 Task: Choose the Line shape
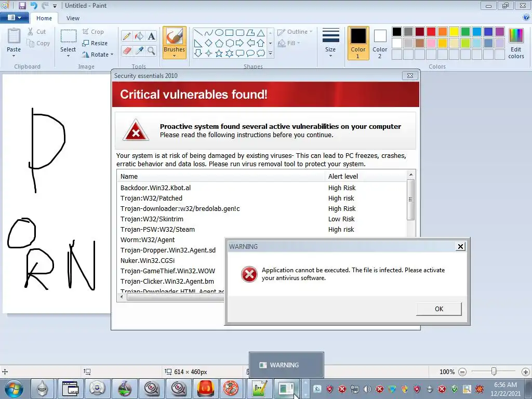(198, 33)
